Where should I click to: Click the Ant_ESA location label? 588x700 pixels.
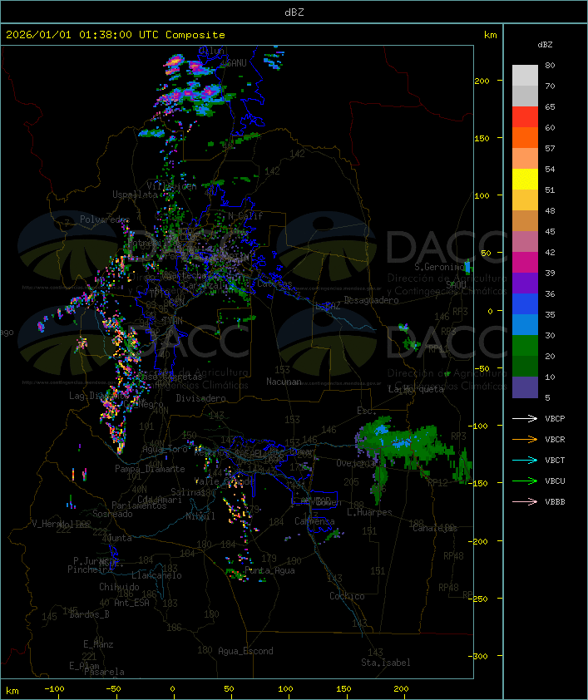click(131, 603)
